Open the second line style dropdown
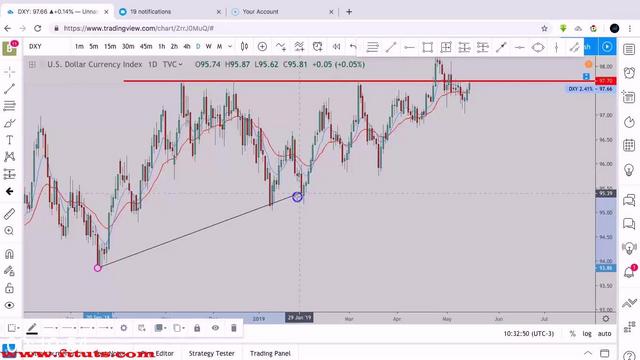 [69, 328]
